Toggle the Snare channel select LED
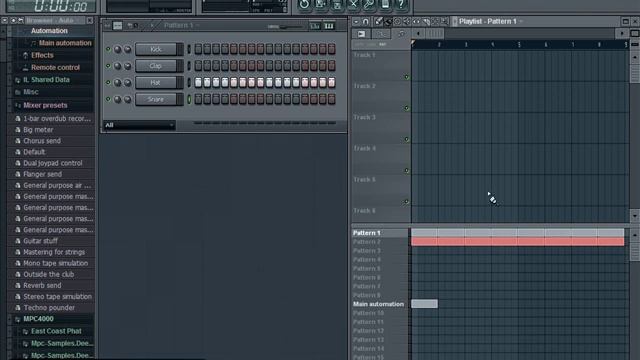The height and width of the screenshot is (360, 640). click(189, 99)
